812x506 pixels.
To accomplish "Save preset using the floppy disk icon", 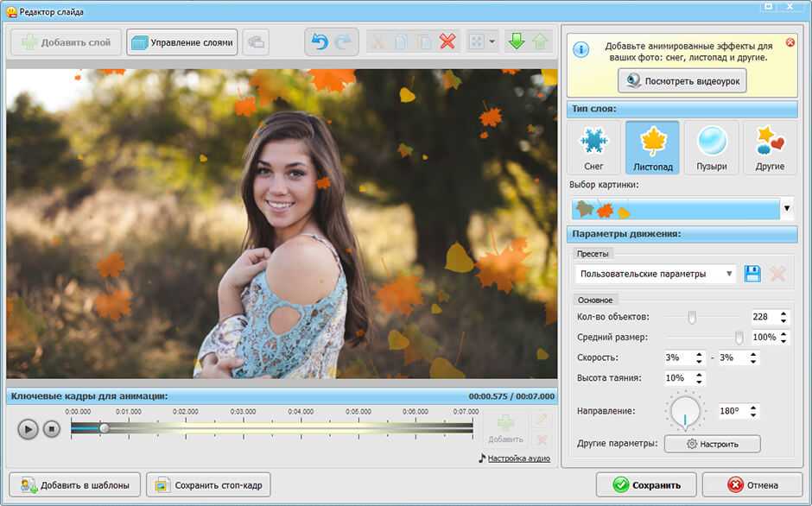I will coord(752,274).
